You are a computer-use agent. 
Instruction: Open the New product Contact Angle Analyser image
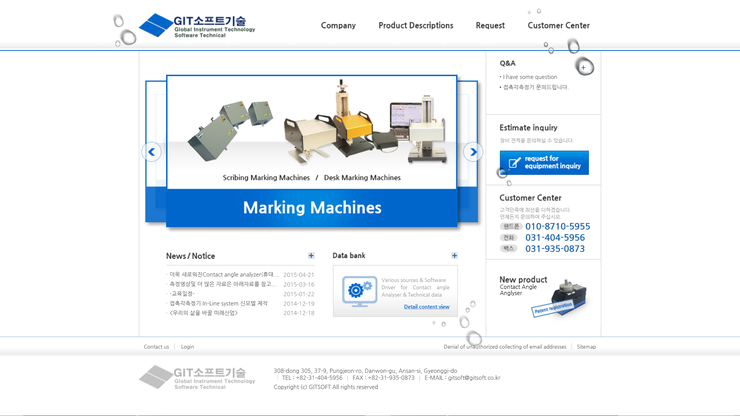(x=561, y=298)
